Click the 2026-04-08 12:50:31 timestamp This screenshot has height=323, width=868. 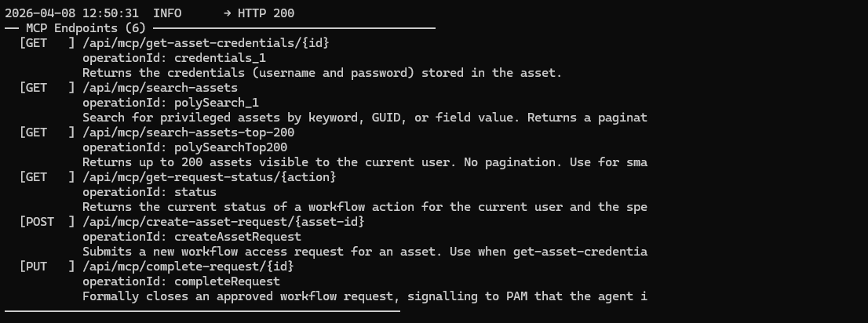point(72,13)
